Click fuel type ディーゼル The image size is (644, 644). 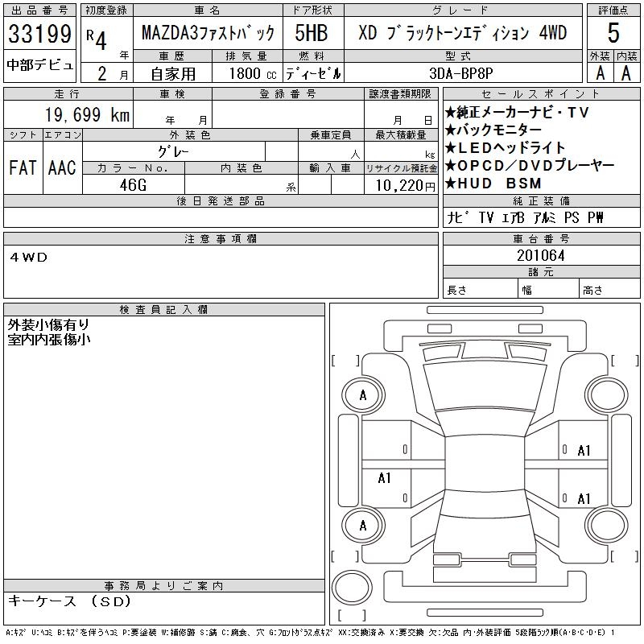(x=313, y=73)
